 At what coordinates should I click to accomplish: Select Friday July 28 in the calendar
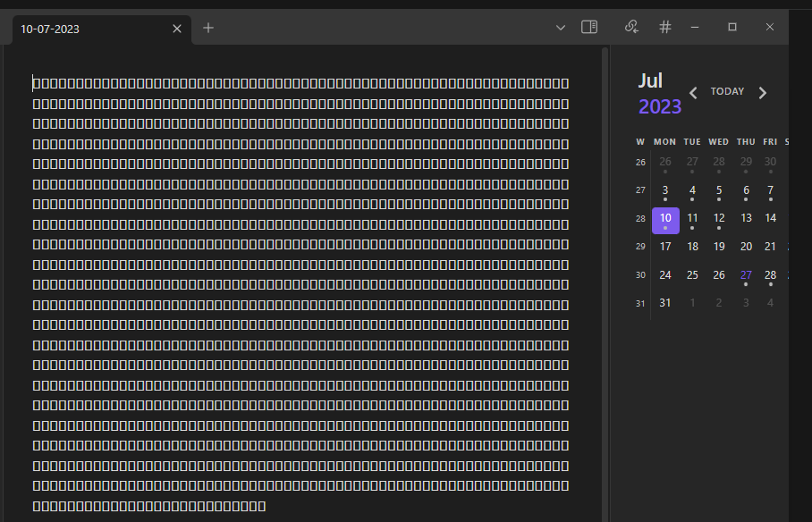[771, 276]
